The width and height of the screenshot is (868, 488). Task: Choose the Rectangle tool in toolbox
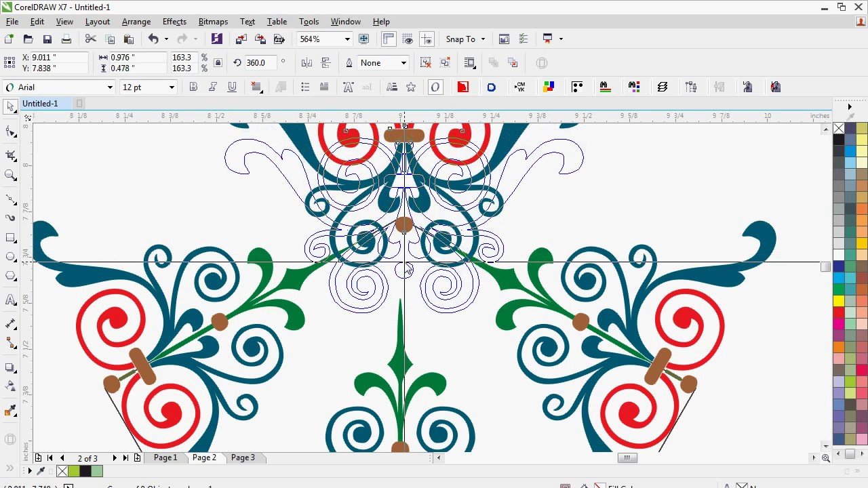tap(10, 238)
